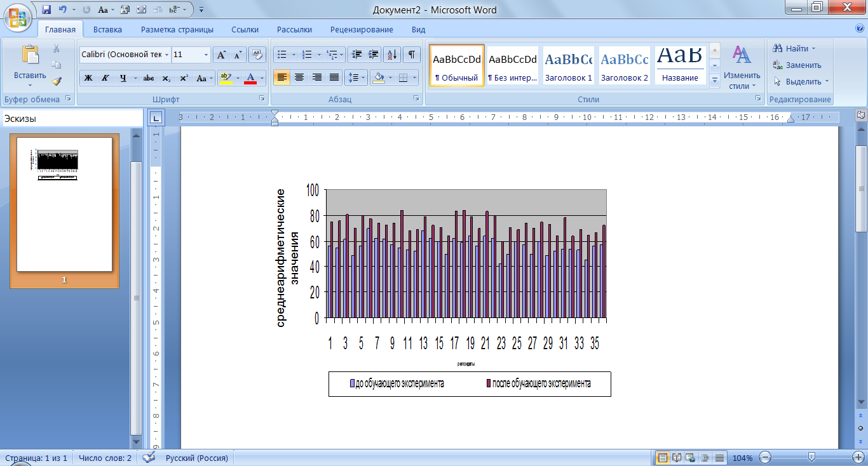Open the Calibri font name dropdown

click(x=166, y=55)
